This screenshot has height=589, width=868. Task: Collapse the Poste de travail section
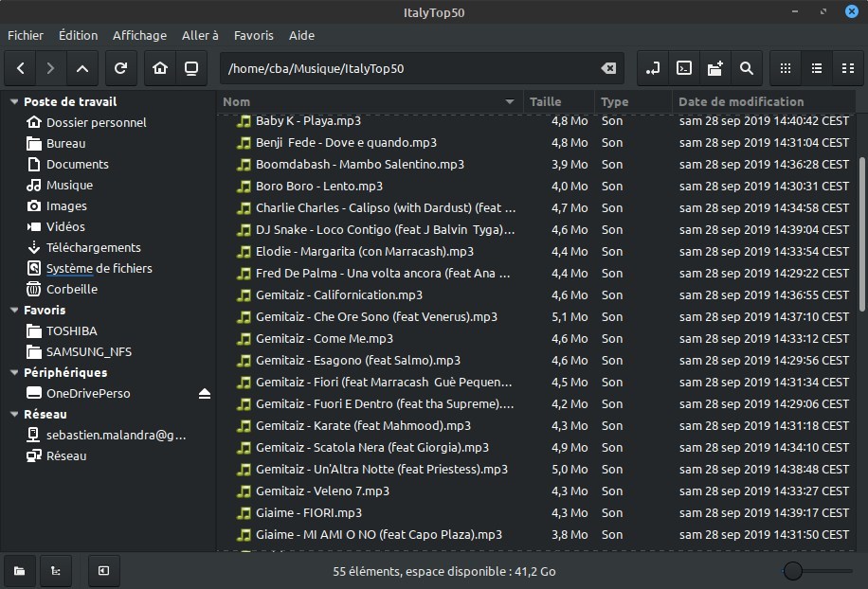click(14, 102)
